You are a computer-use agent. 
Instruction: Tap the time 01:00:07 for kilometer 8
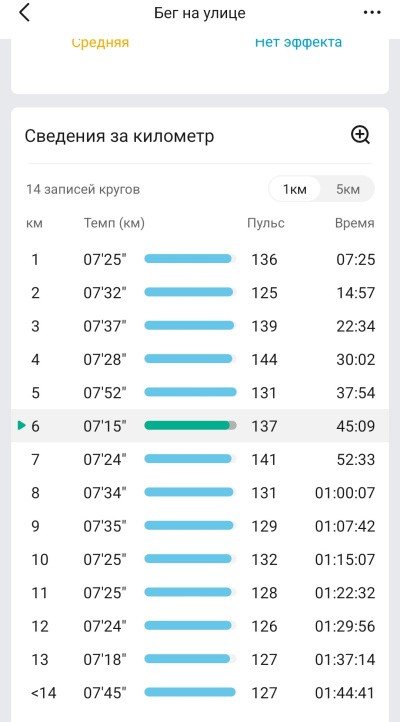click(x=345, y=493)
